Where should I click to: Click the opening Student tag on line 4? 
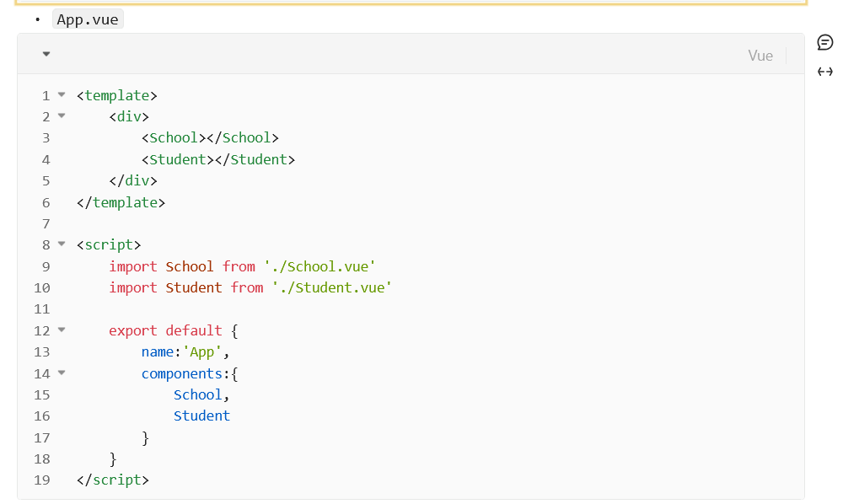tap(178, 159)
